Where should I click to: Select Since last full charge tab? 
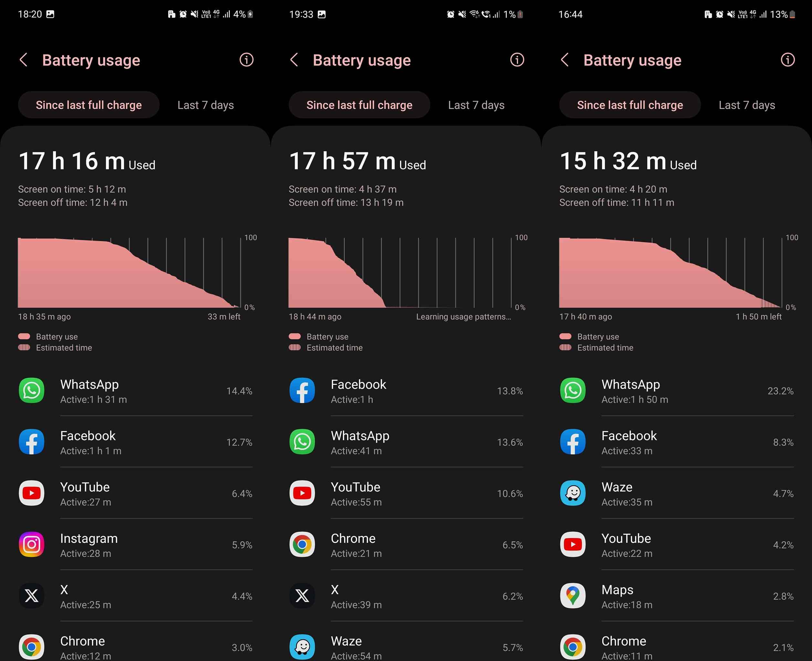[x=88, y=105]
